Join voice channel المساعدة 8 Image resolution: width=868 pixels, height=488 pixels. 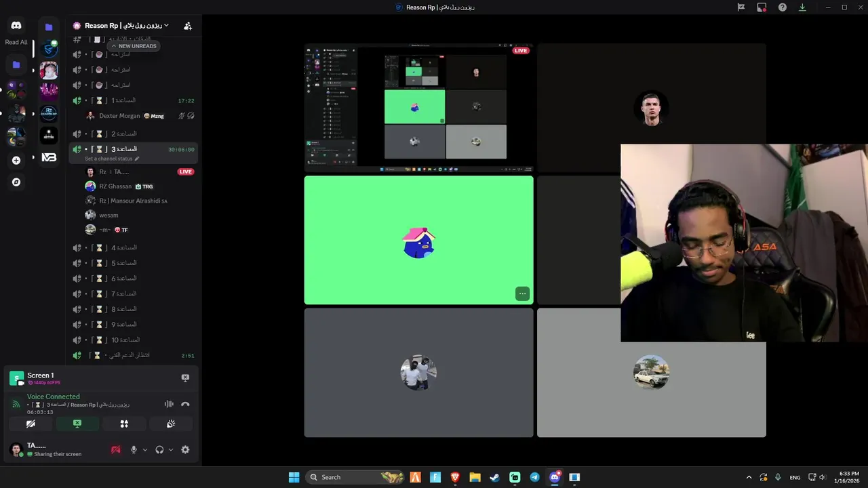[x=134, y=309]
